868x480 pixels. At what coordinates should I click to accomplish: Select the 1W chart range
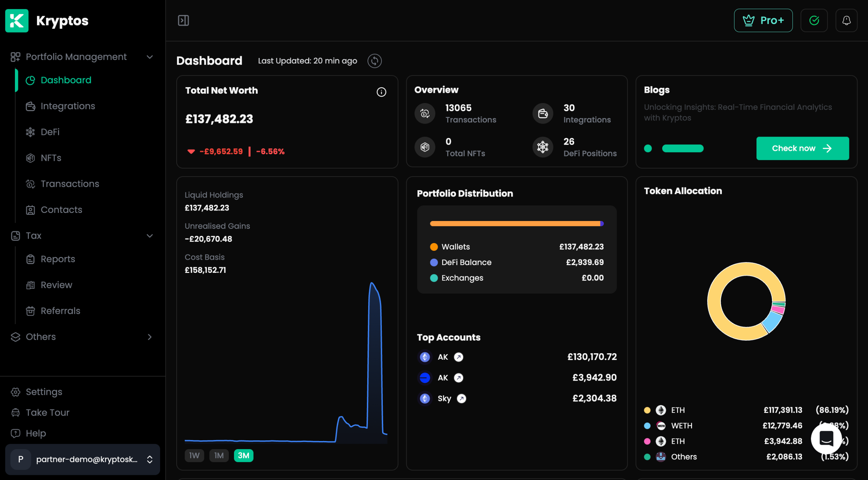click(194, 455)
